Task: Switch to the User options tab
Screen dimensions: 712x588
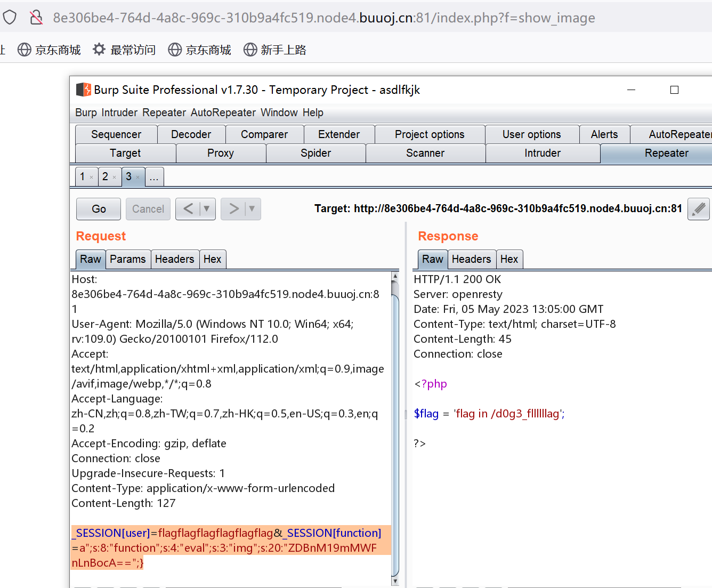Action: click(532, 134)
